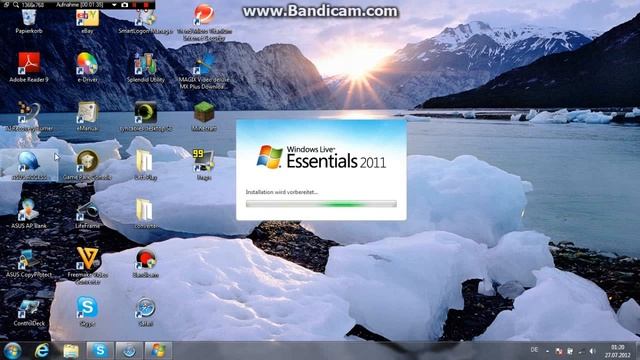640x360 pixels.
Task: Select Windows Live Essentials installer taskbar button
Action: pos(158,351)
